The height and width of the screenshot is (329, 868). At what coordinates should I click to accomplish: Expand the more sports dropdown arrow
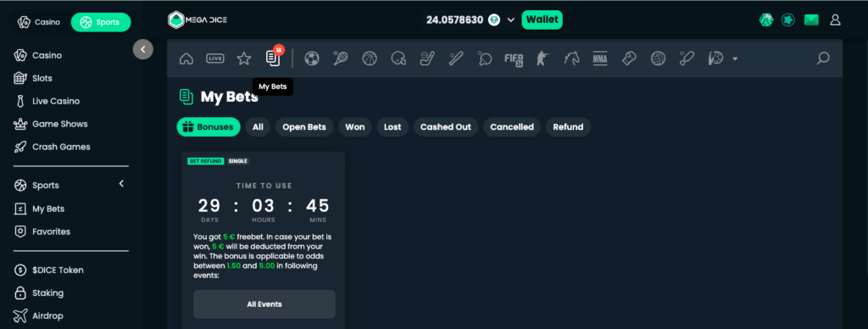[735, 59]
